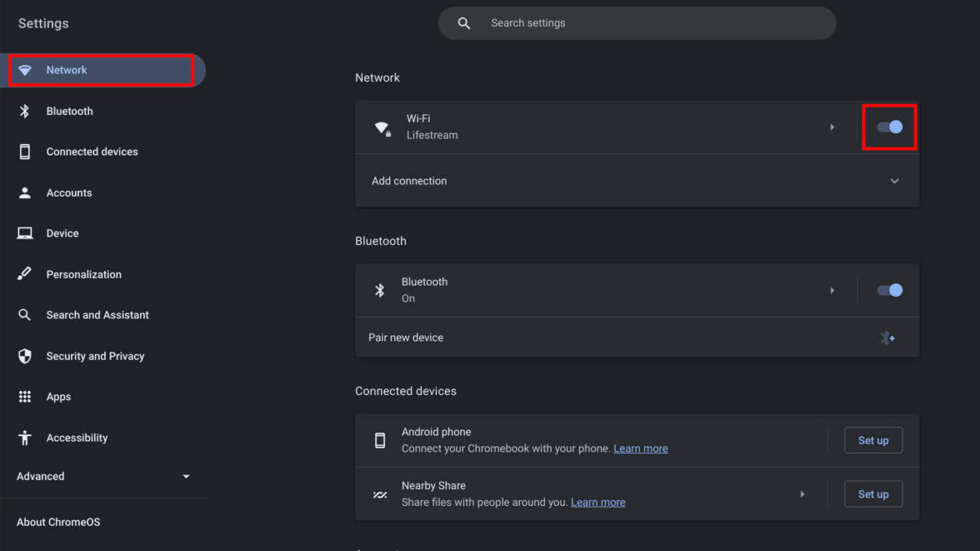Disable the Bluetooth toggle

pyautogui.click(x=889, y=290)
